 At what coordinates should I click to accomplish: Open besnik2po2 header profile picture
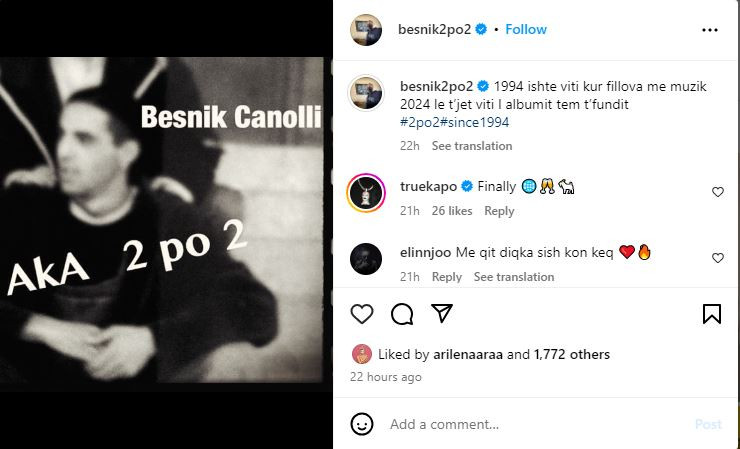366,30
